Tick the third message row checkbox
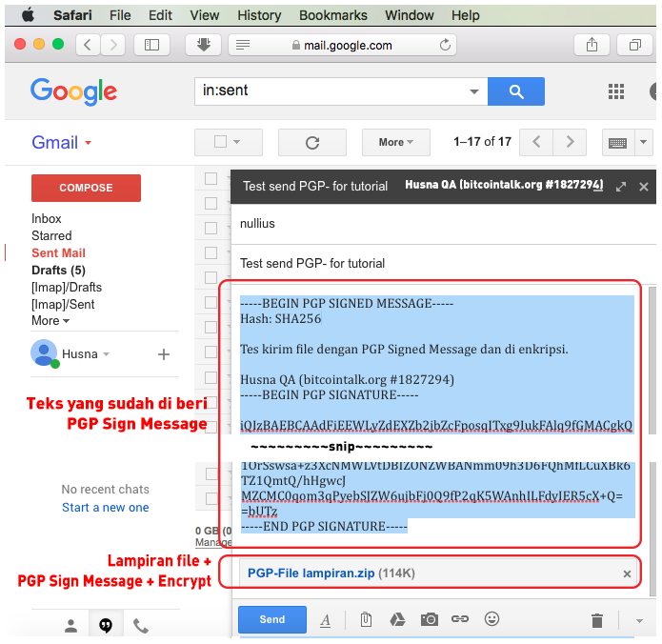The height and width of the screenshot is (644, 662). tap(211, 228)
